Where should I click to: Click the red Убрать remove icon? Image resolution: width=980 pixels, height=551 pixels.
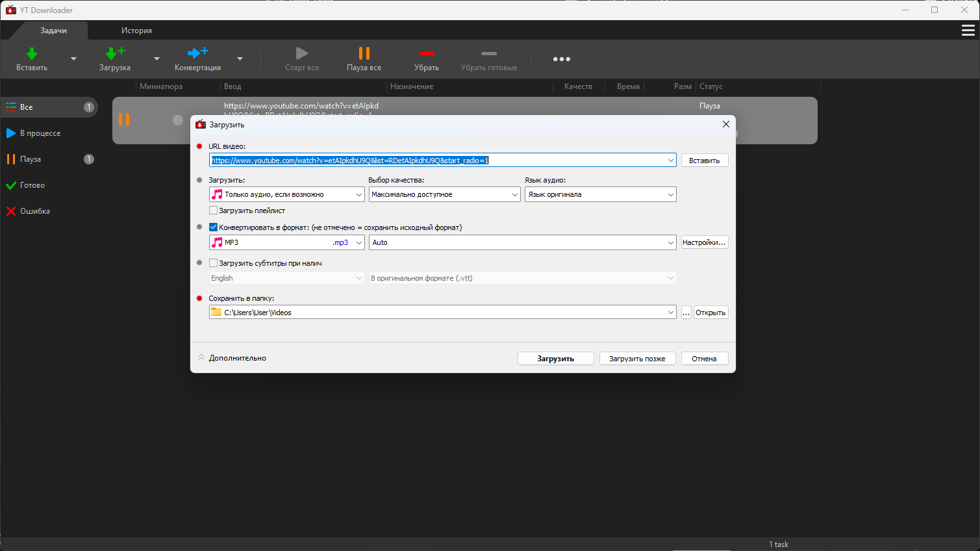[x=426, y=55]
